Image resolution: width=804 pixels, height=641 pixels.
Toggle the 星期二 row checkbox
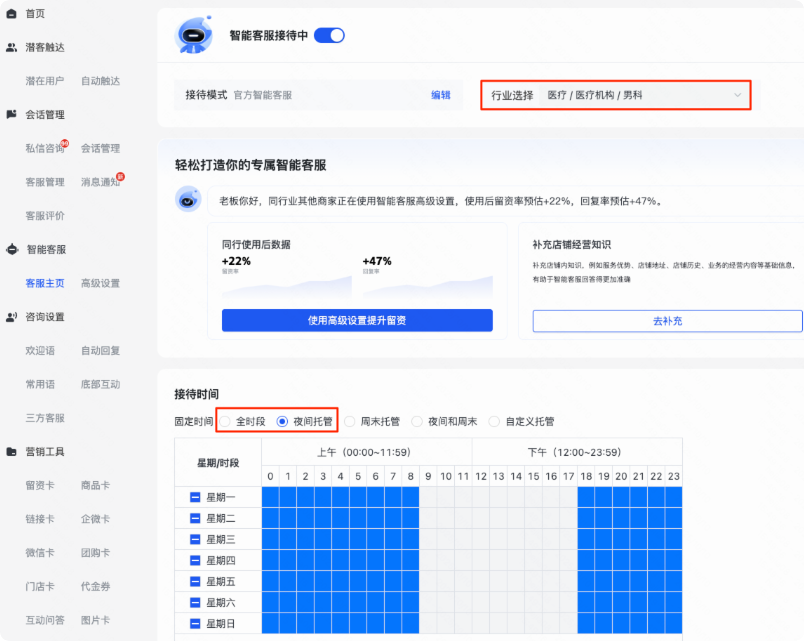click(x=195, y=518)
